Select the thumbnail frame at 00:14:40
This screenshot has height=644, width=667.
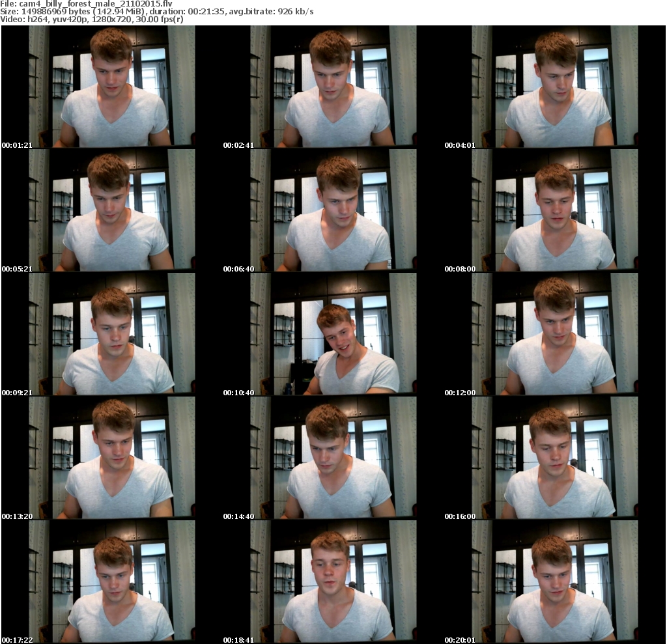coord(333,458)
